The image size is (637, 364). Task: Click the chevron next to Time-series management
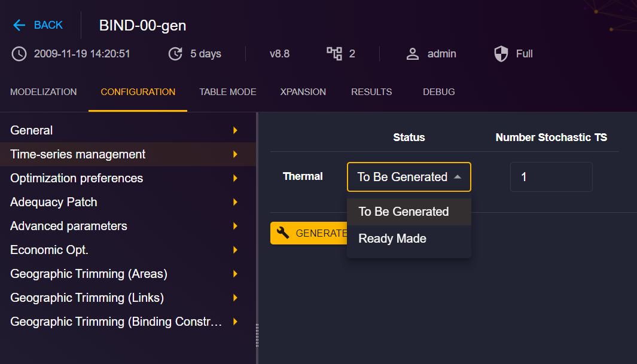[235, 154]
